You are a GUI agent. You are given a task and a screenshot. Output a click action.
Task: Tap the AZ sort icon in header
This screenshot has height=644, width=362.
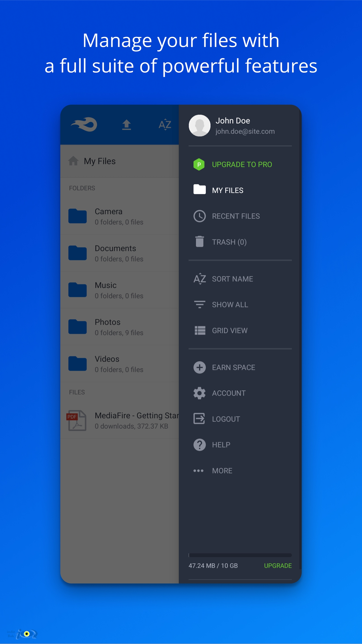(x=165, y=124)
